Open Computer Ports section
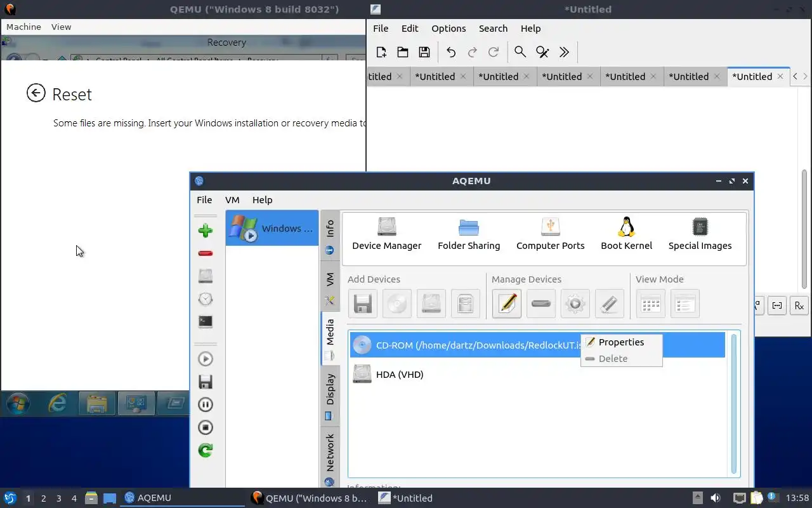Viewport: 812px width, 508px height. click(550, 234)
